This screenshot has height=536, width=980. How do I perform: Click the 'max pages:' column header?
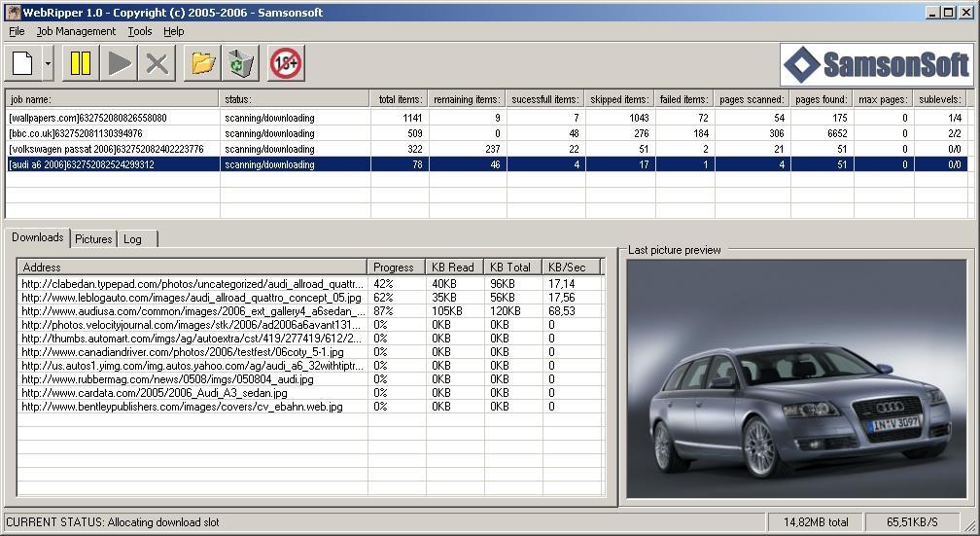tap(883, 99)
